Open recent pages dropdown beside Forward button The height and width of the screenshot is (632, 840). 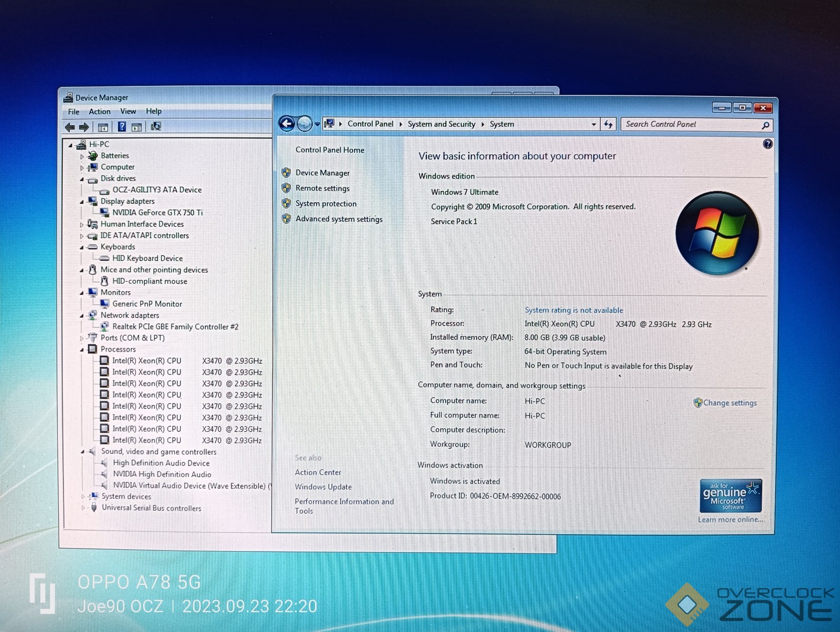317,125
